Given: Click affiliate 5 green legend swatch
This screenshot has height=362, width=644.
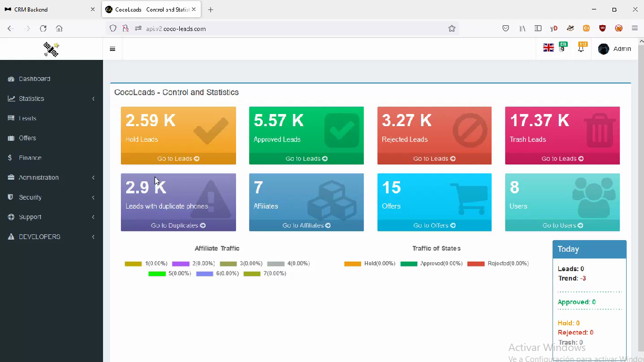Looking at the screenshot, I should [x=157, y=274].
